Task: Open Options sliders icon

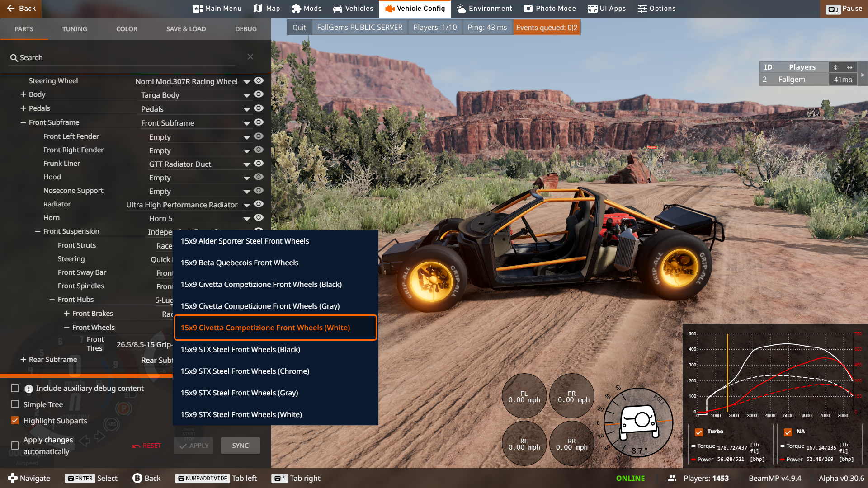Action: (642, 9)
